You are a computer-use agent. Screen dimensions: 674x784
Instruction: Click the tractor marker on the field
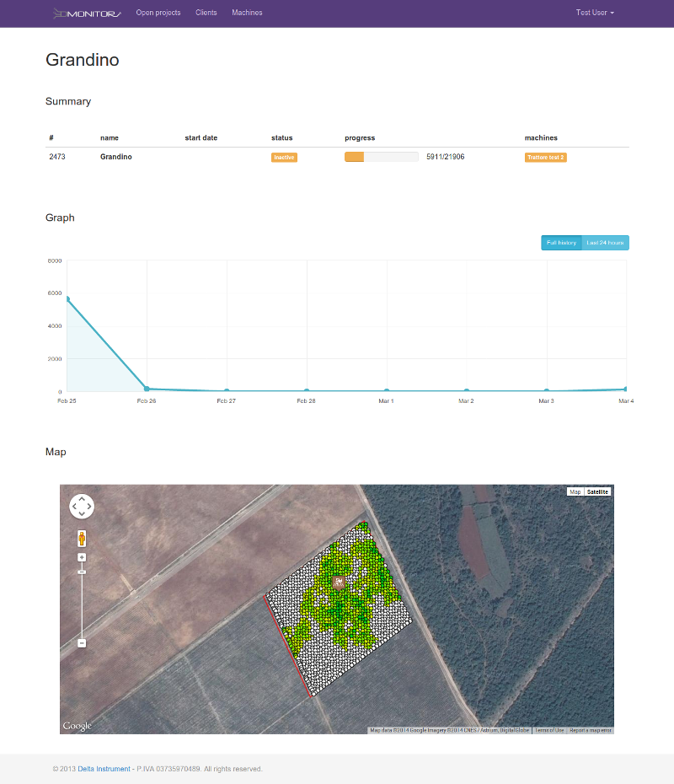(x=339, y=583)
